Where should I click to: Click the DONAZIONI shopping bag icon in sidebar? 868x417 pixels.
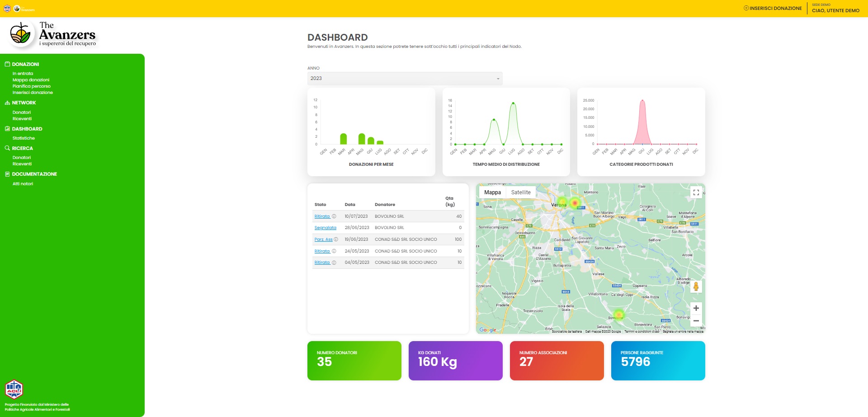pos(7,64)
